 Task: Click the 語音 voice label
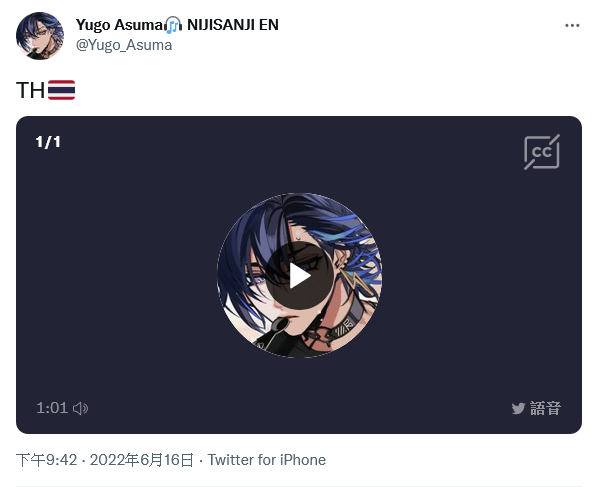[545, 408]
